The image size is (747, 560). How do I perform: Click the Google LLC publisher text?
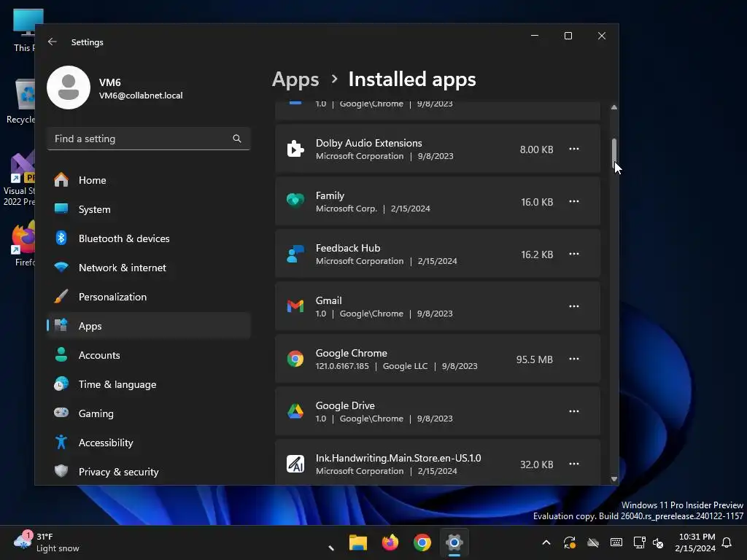click(405, 366)
